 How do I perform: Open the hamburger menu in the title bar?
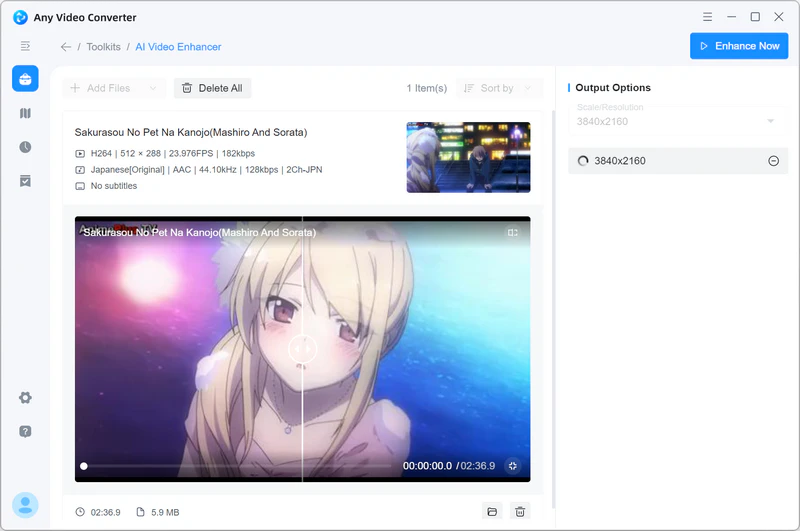[x=707, y=17]
